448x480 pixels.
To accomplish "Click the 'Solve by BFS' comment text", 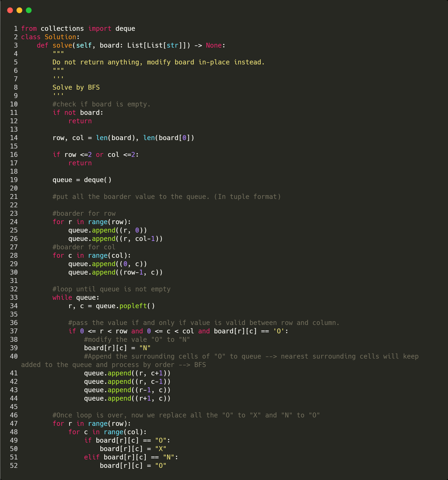I will coord(76,87).
